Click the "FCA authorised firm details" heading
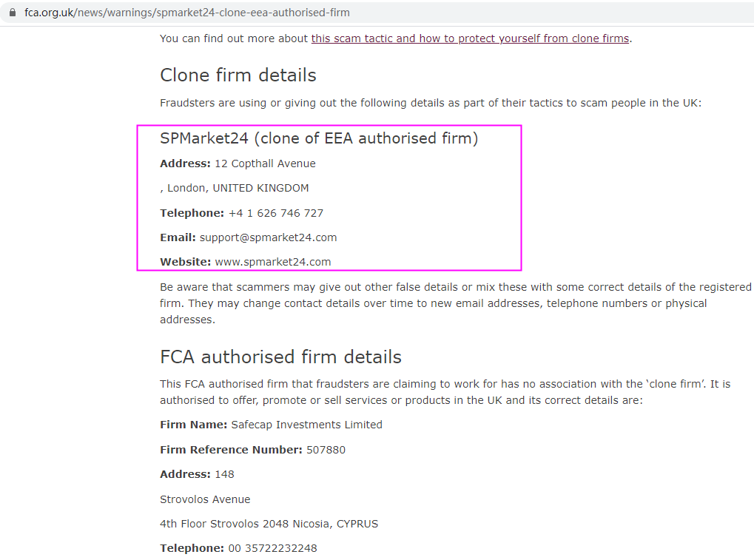The height and width of the screenshot is (560, 754). point(280,357)
